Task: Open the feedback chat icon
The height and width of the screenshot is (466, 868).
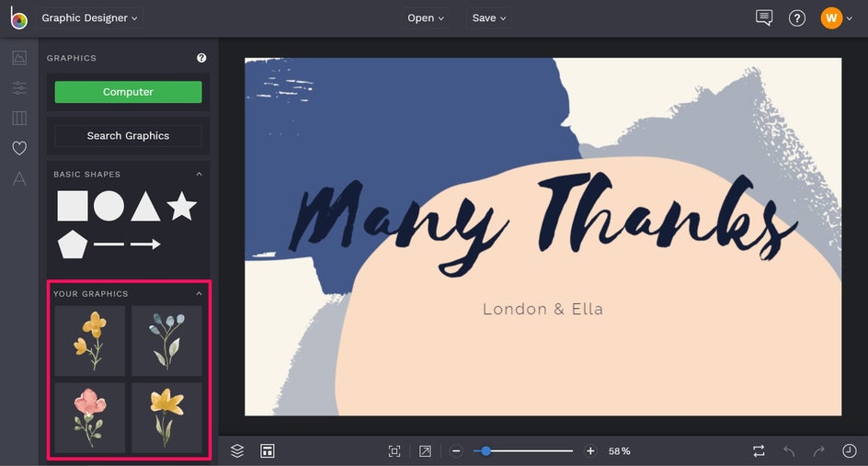Action: pos(764,17)
